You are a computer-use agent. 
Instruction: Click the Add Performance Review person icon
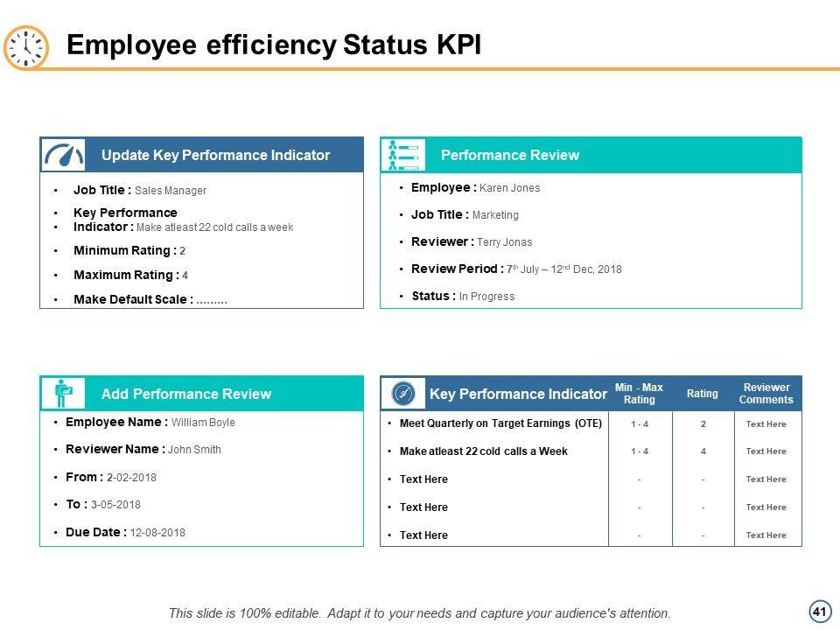click(63, 394)
